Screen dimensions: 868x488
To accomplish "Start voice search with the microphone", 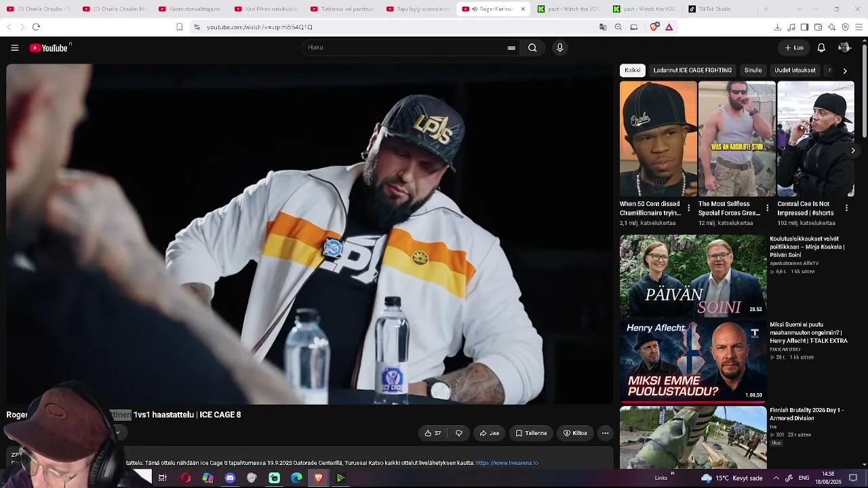I will point(559,47).
